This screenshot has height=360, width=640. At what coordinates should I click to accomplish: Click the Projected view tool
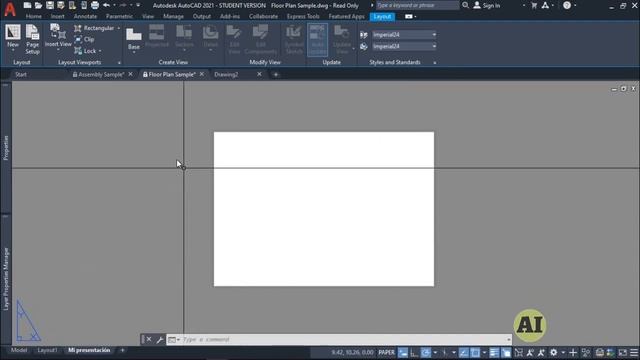coord(157,36)
